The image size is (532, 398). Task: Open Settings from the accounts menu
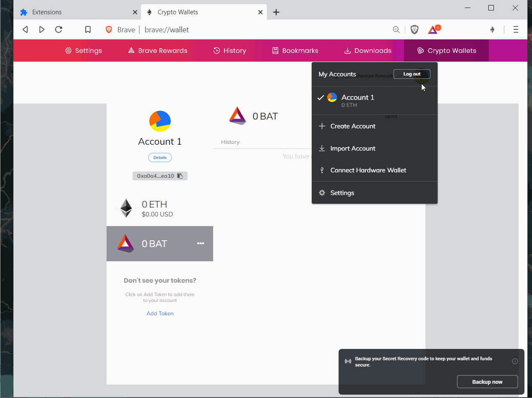[x=375, y=193]
